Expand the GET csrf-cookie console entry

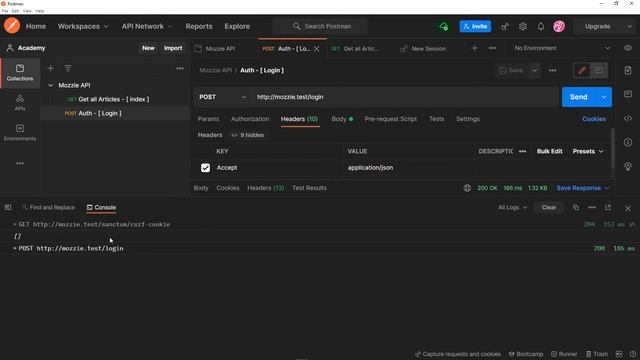click(x=15, y=224)
